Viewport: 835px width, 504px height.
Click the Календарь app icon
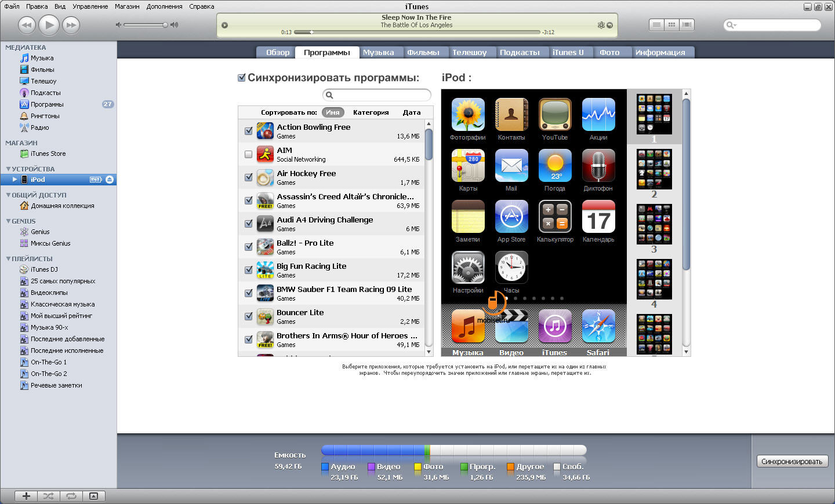[x=598, y=217]
